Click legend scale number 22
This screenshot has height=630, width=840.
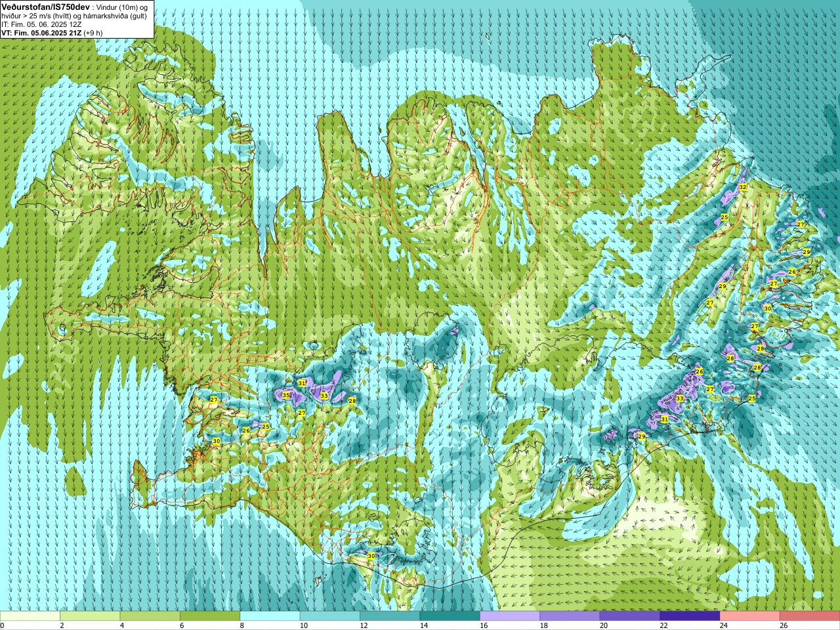tap(663, 625)
